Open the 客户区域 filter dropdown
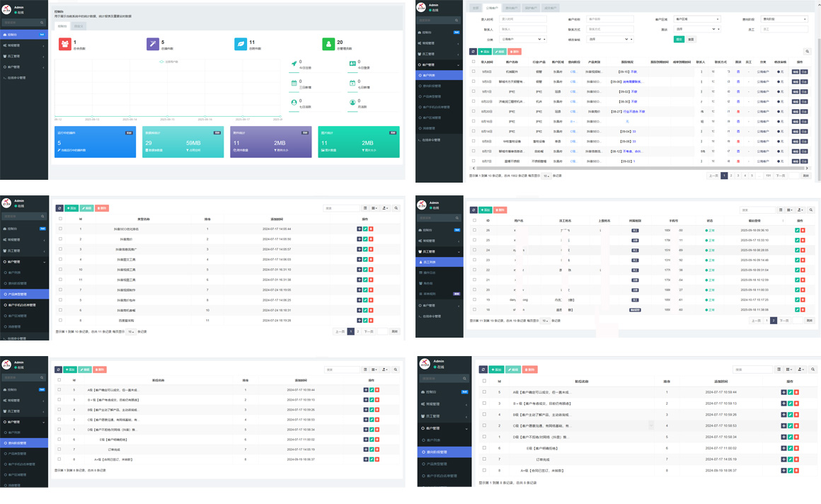Screen dimensions: 821x504 (x=696, y=19)
